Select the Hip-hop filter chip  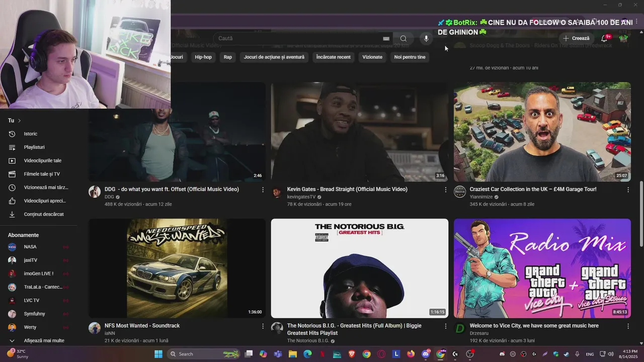point(203,57)
